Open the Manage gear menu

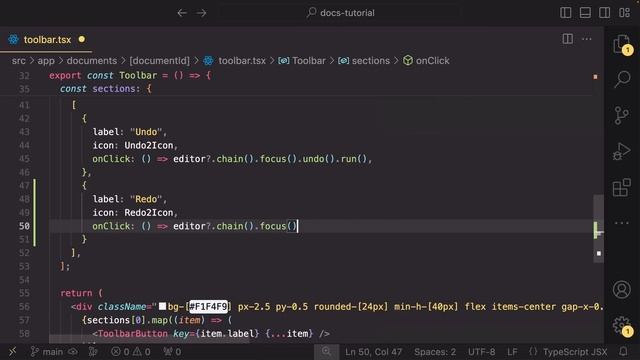click(622, 326)
